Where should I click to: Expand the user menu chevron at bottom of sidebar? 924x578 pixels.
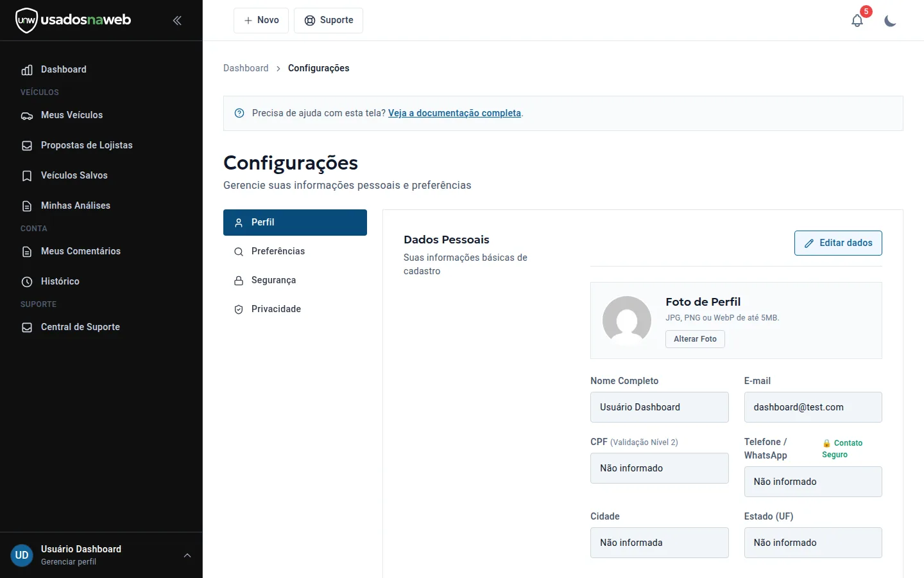point(187,556)
